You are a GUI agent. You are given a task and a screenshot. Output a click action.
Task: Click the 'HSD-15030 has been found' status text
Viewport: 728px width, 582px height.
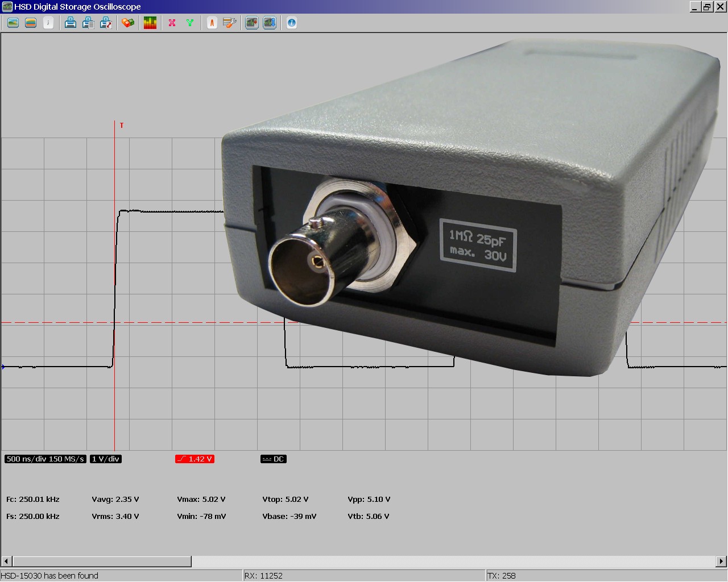click(x=49, y=576)
